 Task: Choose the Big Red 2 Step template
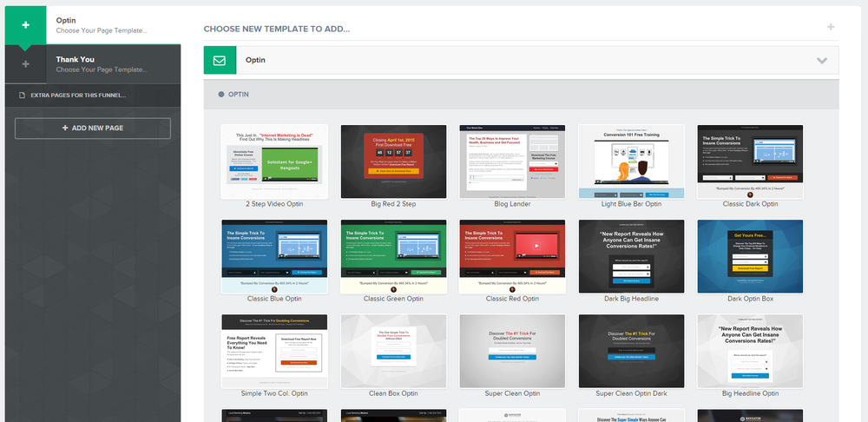pyautogui.click(x=393, y=162)
